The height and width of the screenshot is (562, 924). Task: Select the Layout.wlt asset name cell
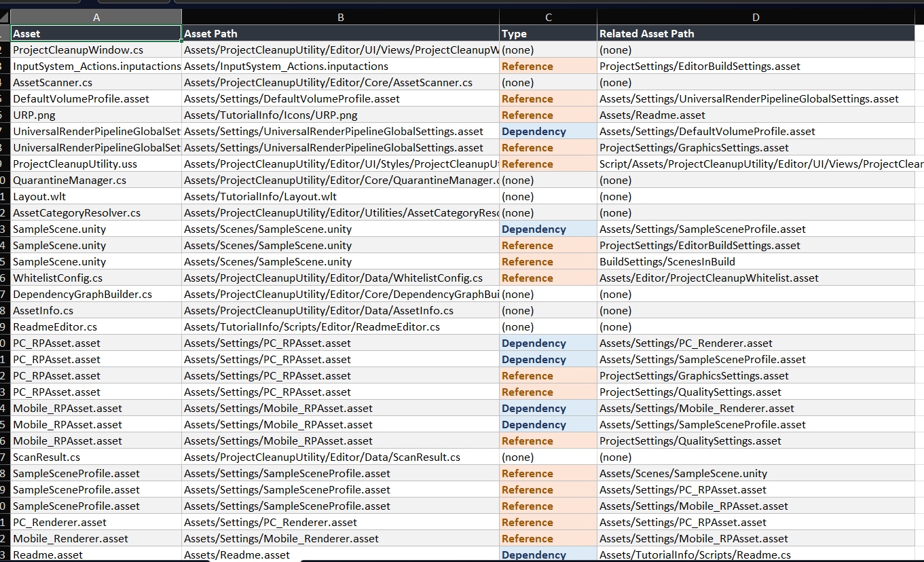[96, 196]
